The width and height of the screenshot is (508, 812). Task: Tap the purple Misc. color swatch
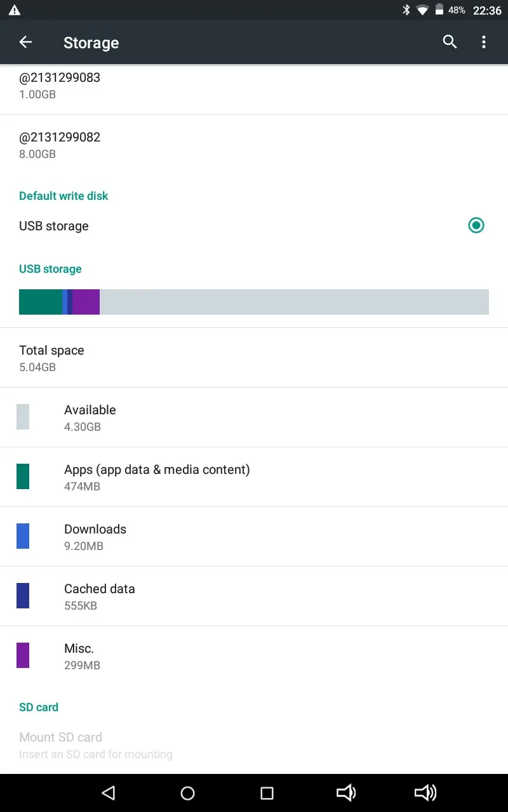click(x=23, y=655)
